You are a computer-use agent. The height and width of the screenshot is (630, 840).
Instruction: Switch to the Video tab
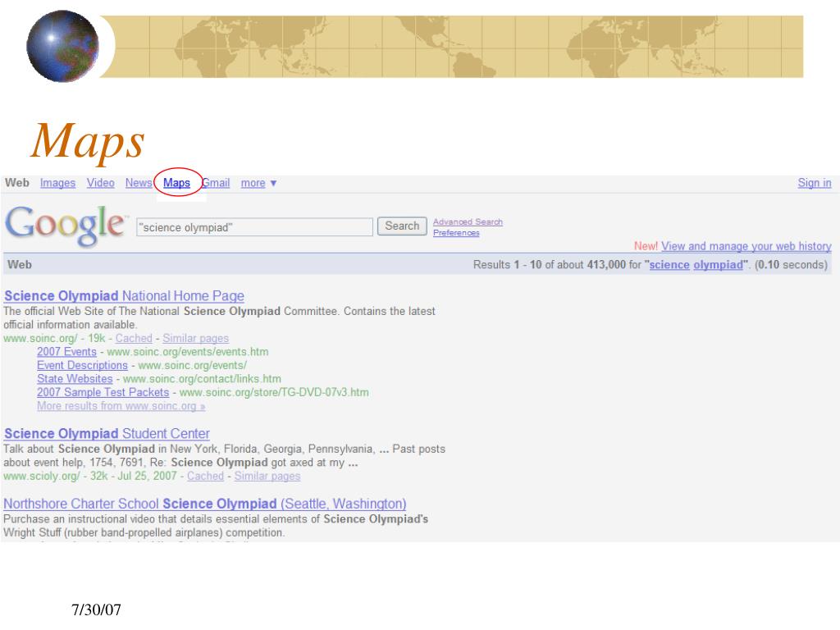101,183
